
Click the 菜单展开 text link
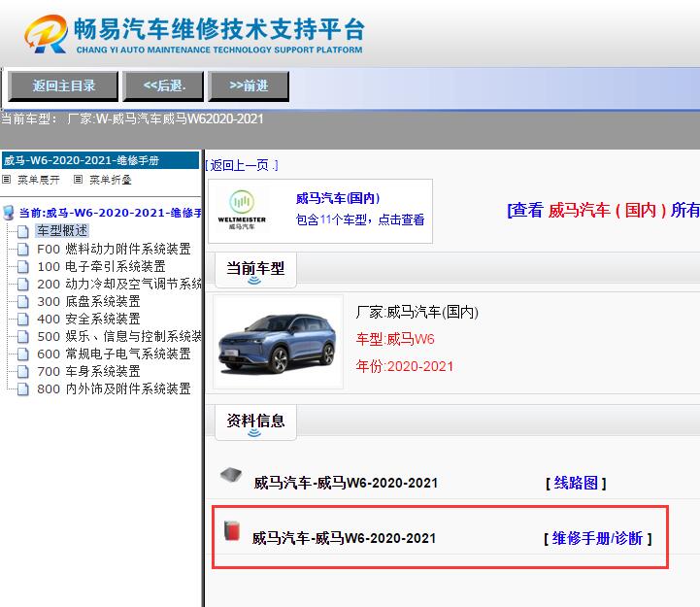pos(39,180)
